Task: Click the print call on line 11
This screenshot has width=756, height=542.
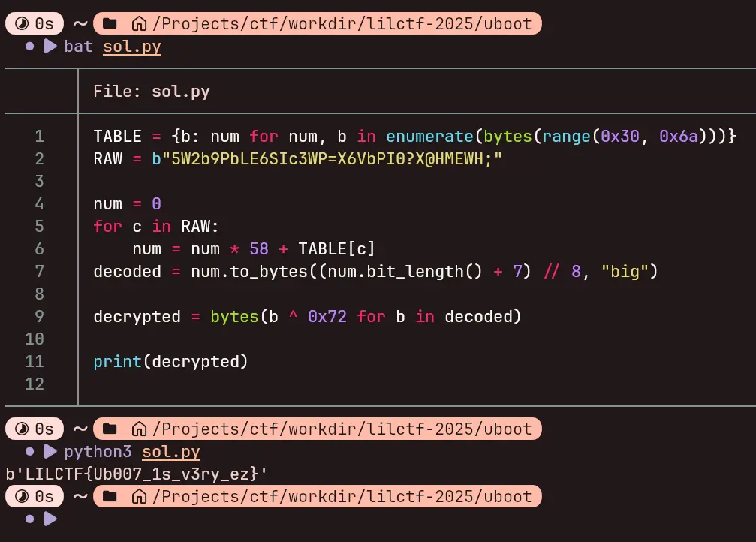Action: point(118,362)
